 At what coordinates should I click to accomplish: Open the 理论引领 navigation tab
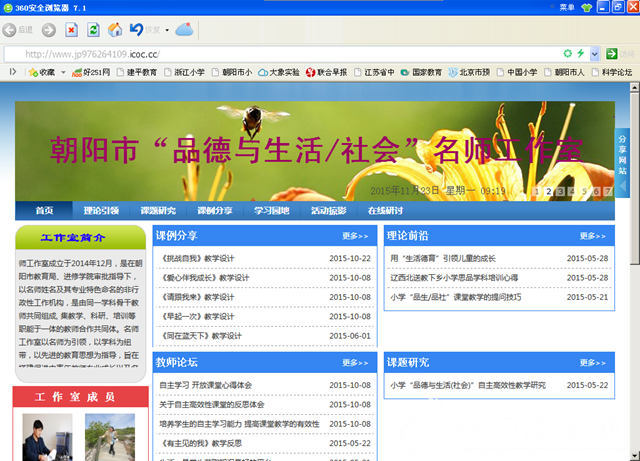(101, 211)
